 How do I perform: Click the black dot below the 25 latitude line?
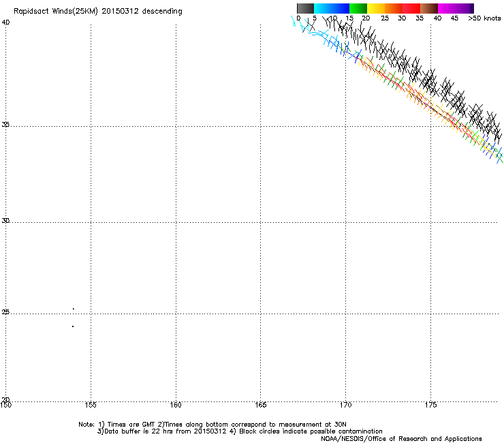pos(73,326)
